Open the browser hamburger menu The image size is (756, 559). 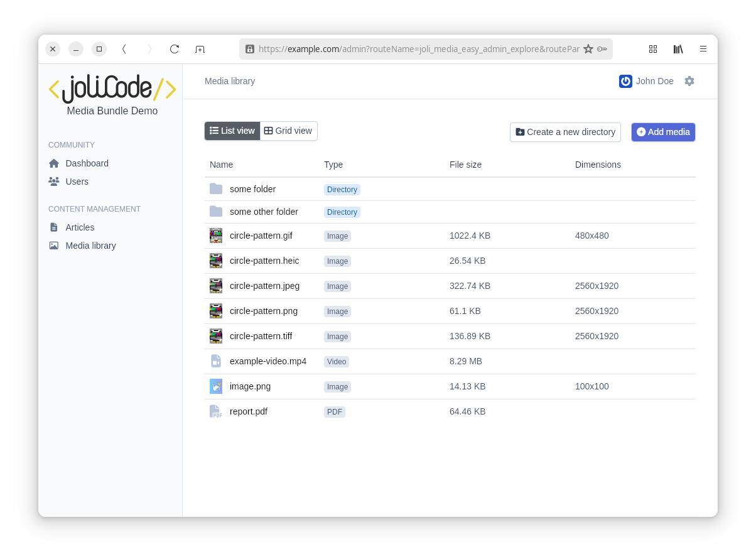(703, 49)
